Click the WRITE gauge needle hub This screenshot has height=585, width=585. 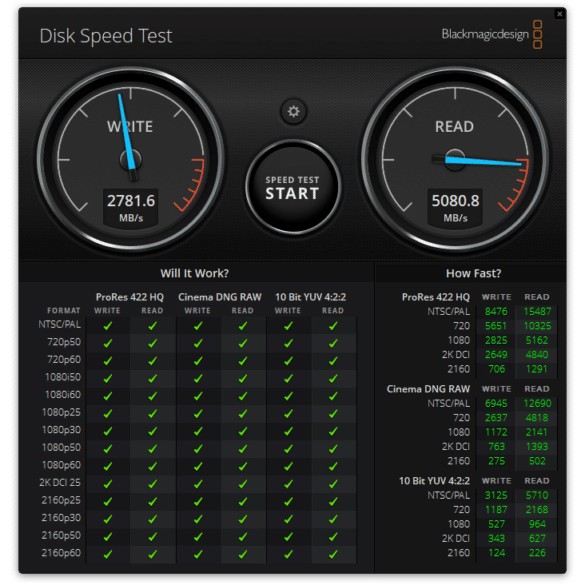pyautogui.click(x=131, y=160)
